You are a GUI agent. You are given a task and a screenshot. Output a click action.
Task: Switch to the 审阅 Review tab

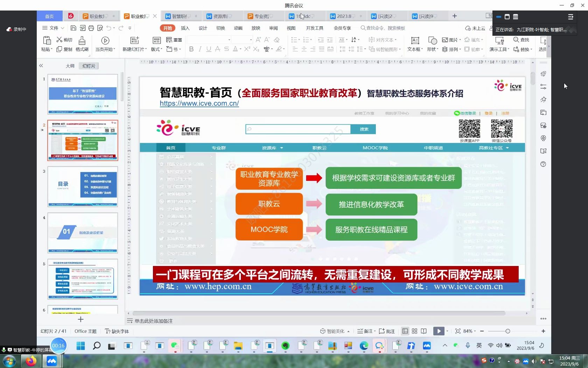(274, 28)
